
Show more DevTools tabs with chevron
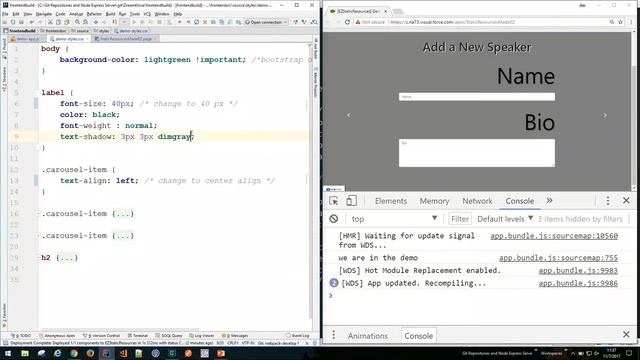coord(549,200)
